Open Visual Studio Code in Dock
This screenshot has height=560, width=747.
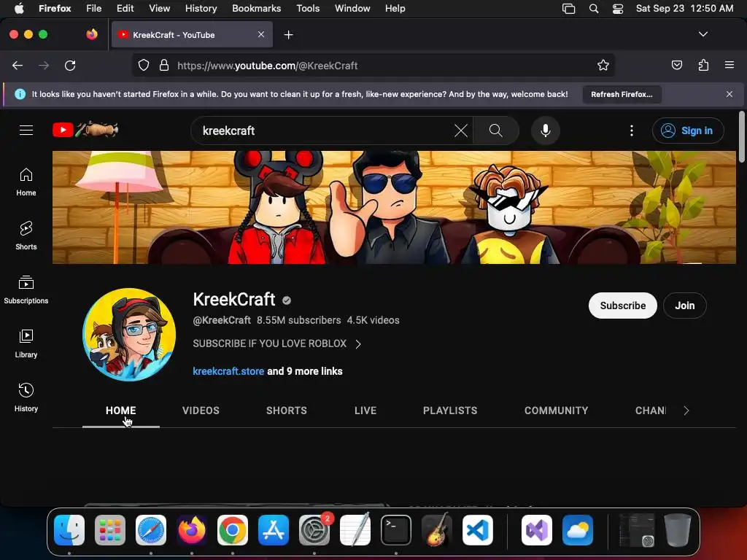coord(477,530)
